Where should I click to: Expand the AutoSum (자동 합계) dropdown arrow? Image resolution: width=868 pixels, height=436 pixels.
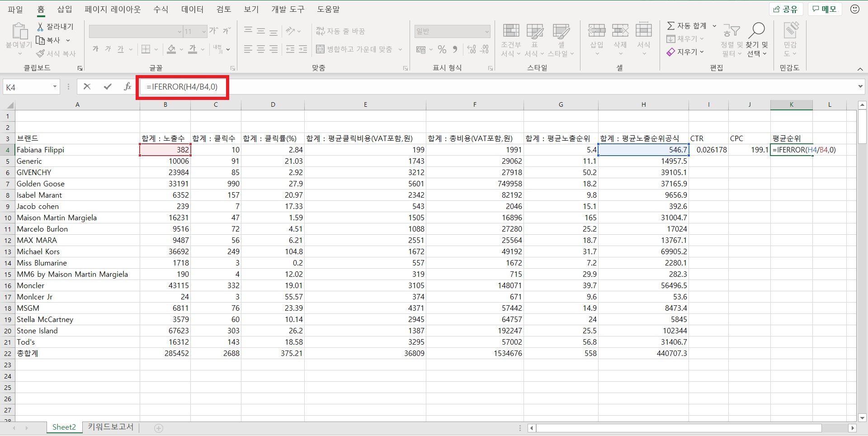coord(714,26)
